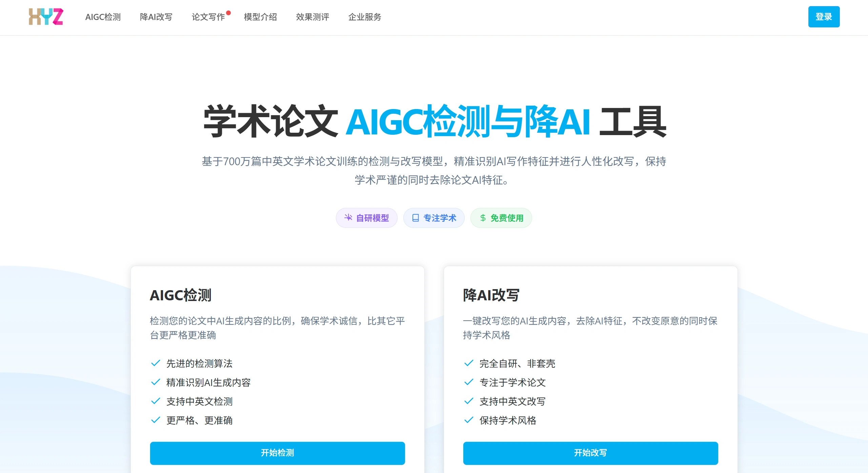Click the dollar icon in 免费使用 badge
The width and height of the screenshot is (868, 473).
point(483,218)
